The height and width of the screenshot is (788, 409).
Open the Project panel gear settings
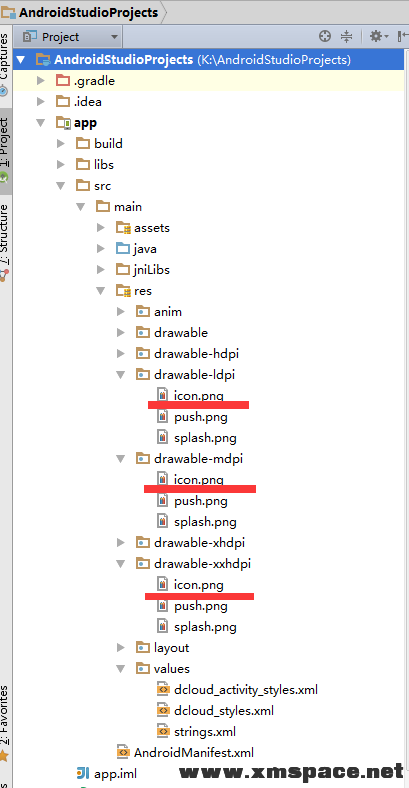(379, 36)
